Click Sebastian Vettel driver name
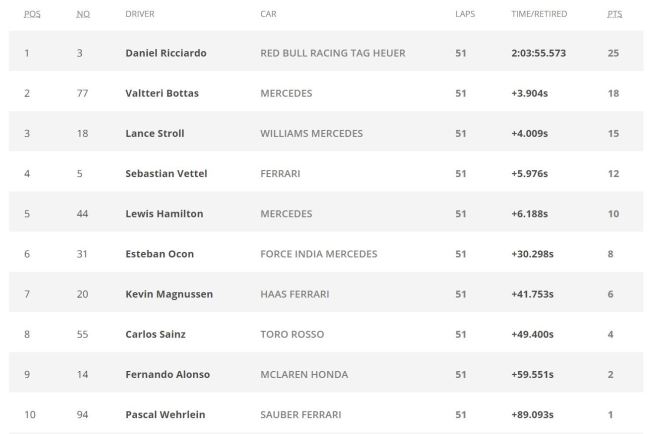Image resolution: width=651 pixels, height=434 pixels. pyautogui.click(x=166, y=173)
